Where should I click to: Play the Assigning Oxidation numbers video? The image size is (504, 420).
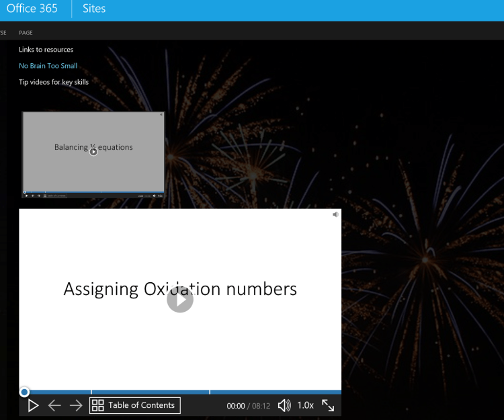180,300
